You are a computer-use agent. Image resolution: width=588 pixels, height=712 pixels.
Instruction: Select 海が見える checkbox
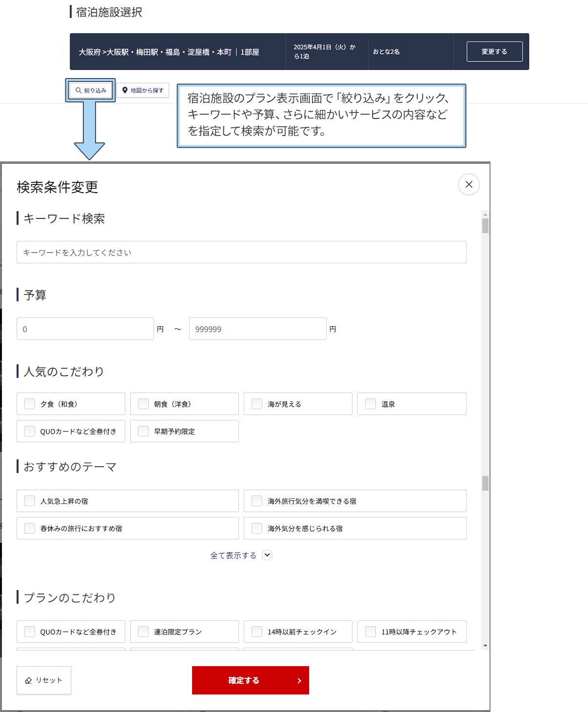(x=257, y=404)
